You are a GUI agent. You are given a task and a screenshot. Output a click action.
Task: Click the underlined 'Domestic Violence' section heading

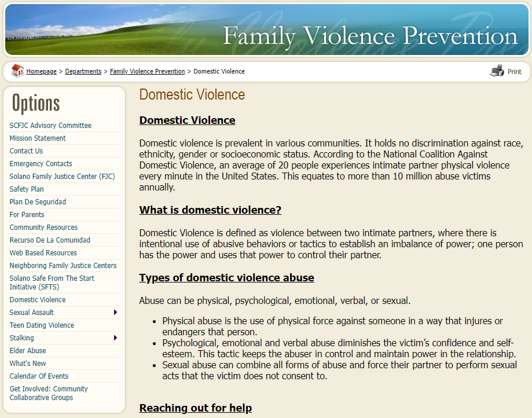(188, 120)
